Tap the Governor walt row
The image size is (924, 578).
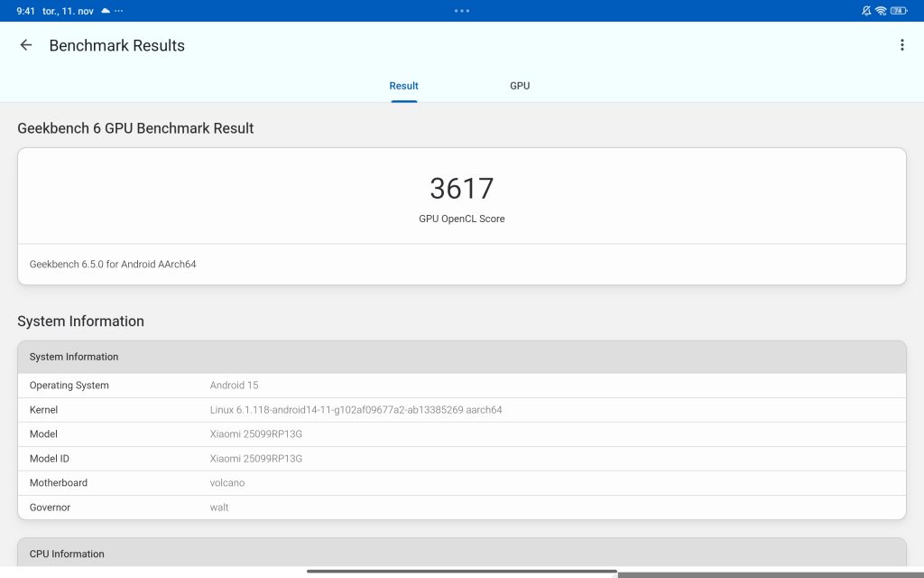click(x=461, y=508)
